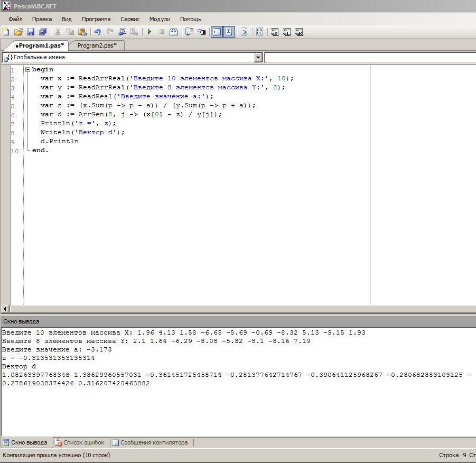Toggle the output window toolbar button
Image resolution: width=476 pixels, height=463 pixels.
217,32
